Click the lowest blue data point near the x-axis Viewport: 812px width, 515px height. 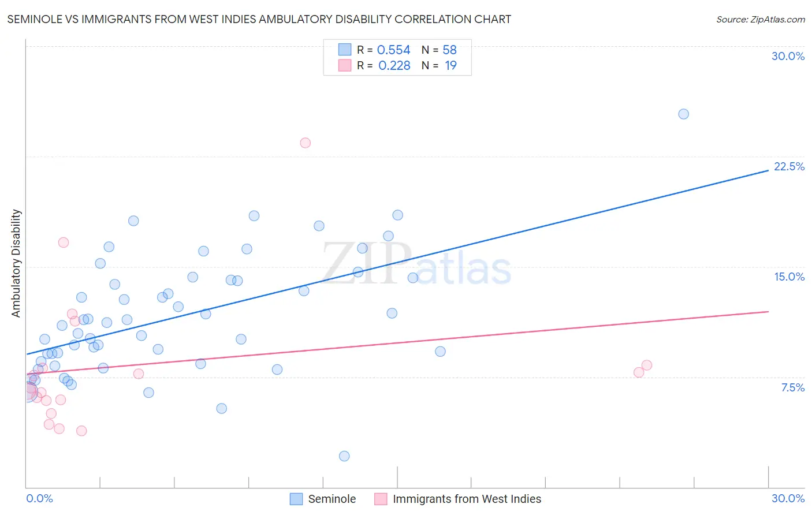pos(344,456)
